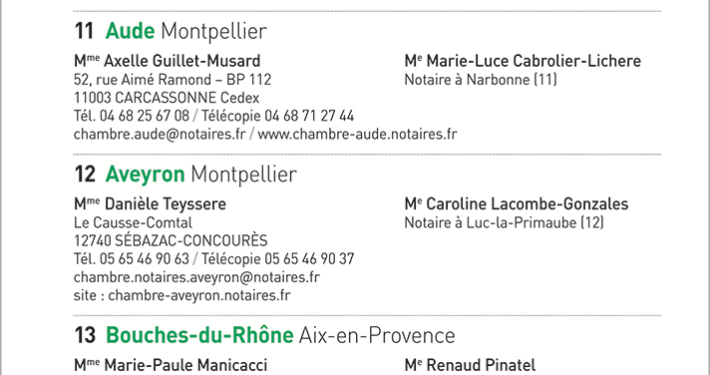Click the name Mme Danièle Teyssere
Viewport: 710px width, 375px height.
pyautogui.click(x=150, y=204)
